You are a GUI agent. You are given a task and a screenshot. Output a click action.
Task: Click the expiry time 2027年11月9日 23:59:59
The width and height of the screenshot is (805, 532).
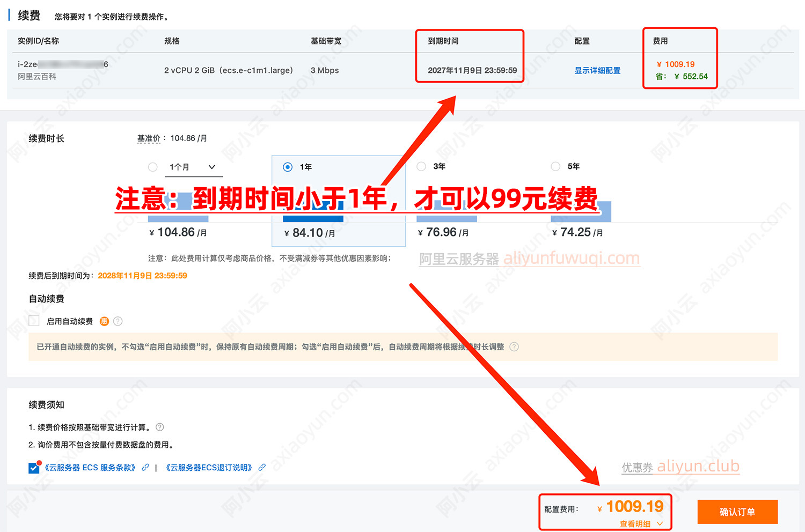click(x=472, y=70)
